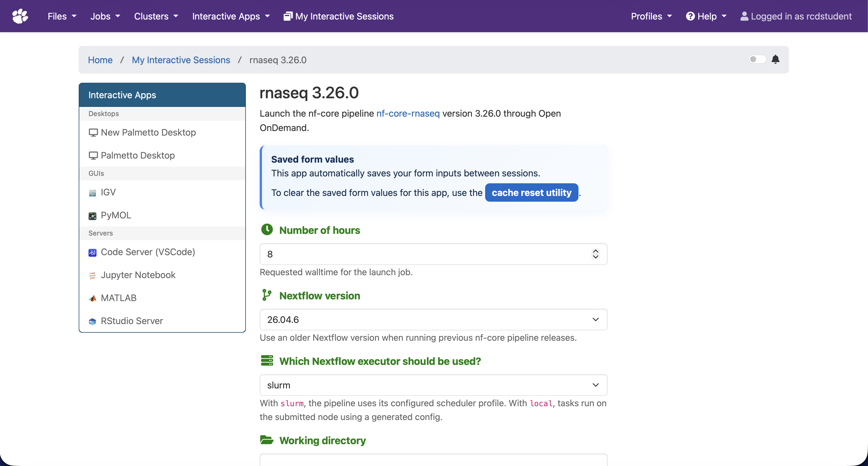Click the Clemson paw logo
This screenshot has width=868, height=466.
click(20, 16)
